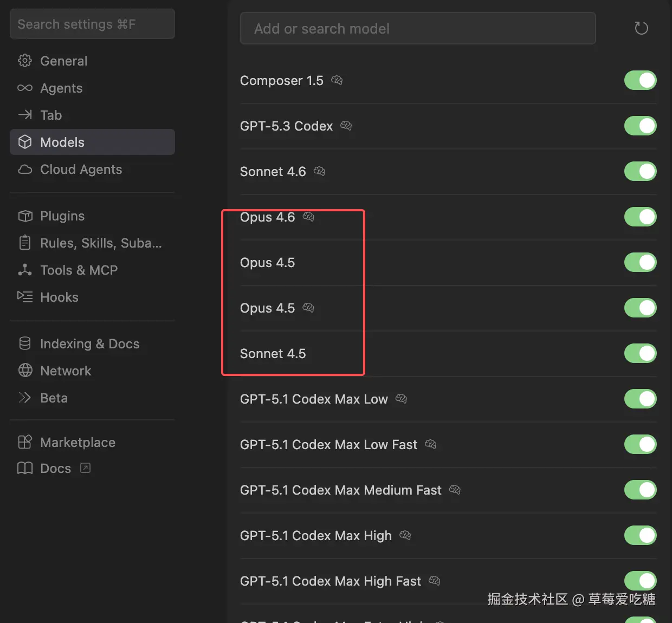The width and height of the screenshot is (672, 623).
Task: Click the Sonnet 4.6 model name
Action: (273, 171)
